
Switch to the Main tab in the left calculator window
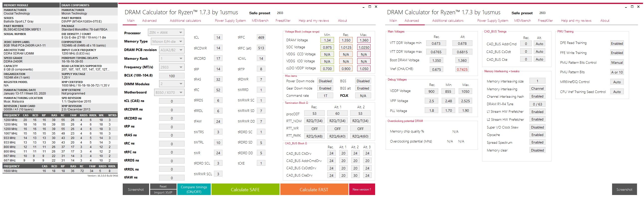pyautogui.click(x=131, y=20)
